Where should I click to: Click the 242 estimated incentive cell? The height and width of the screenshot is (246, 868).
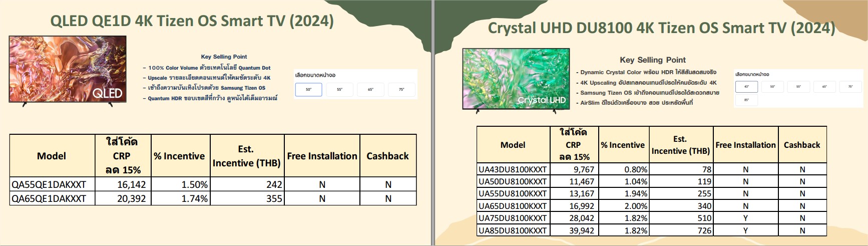(247, 184)
